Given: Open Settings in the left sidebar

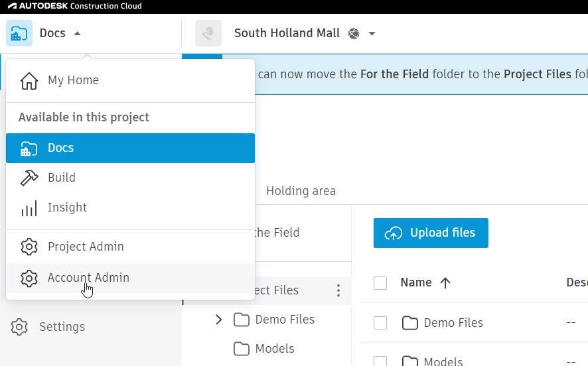Looking at the screenshot, I should tap(62, 327).
